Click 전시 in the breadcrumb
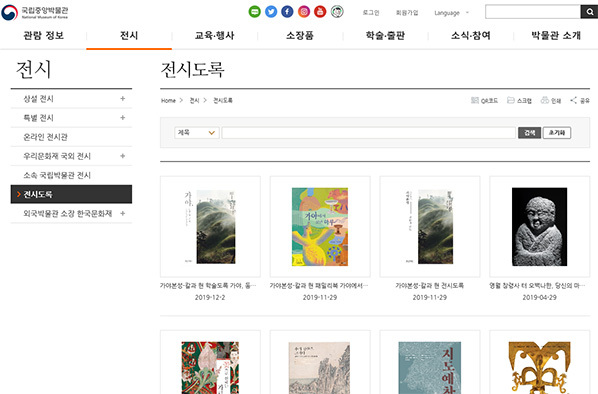This screenshot has height=394, width=598. (195, 100)
